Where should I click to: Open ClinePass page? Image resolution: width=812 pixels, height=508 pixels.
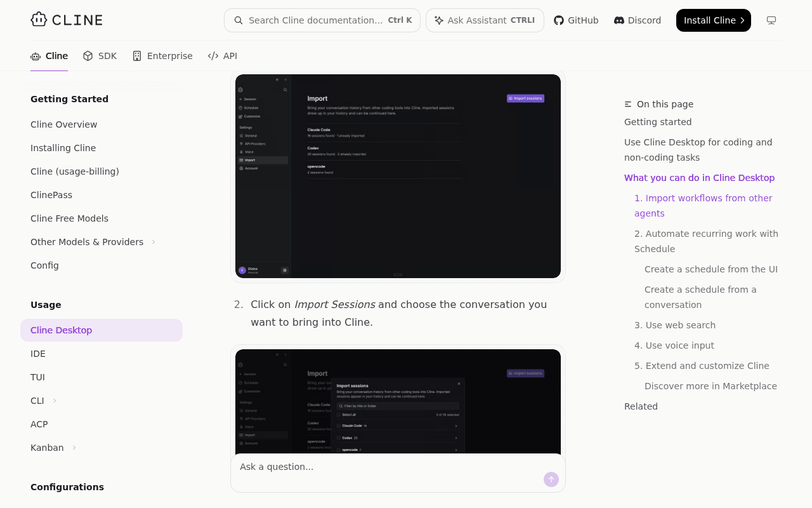coord(101,195)
